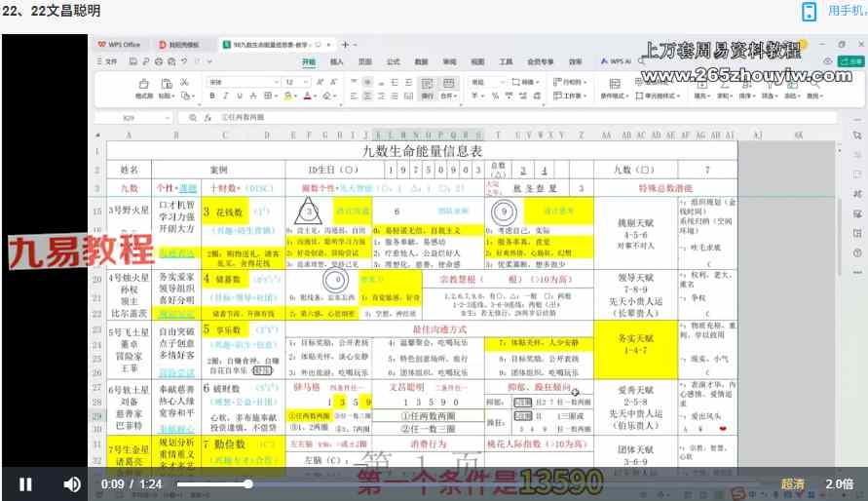Image resolution: width=868 pixels, height=501 pixels.
Task: Click the yellow fill color icon
Action: 288,96
